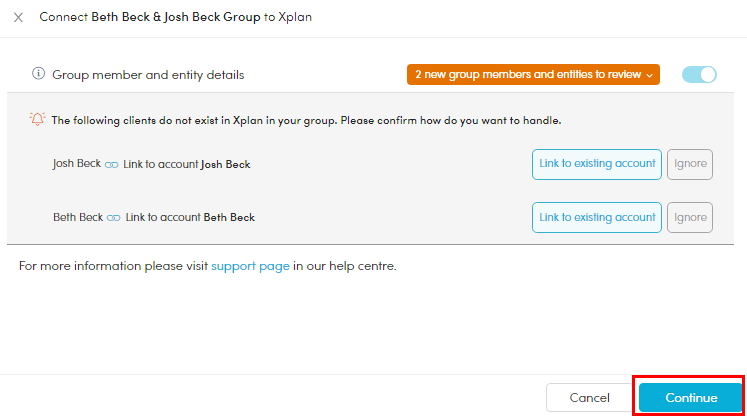This screenshot has width=747, height=417.
Task: Click the chain link icon beside Beth Beck
Action: [x=114, y=217]
